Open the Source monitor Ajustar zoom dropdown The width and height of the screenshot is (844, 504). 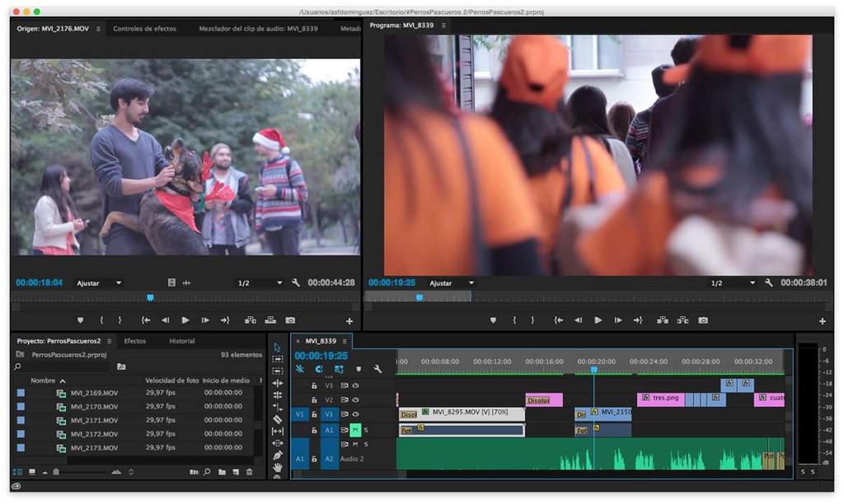[99, 283]
